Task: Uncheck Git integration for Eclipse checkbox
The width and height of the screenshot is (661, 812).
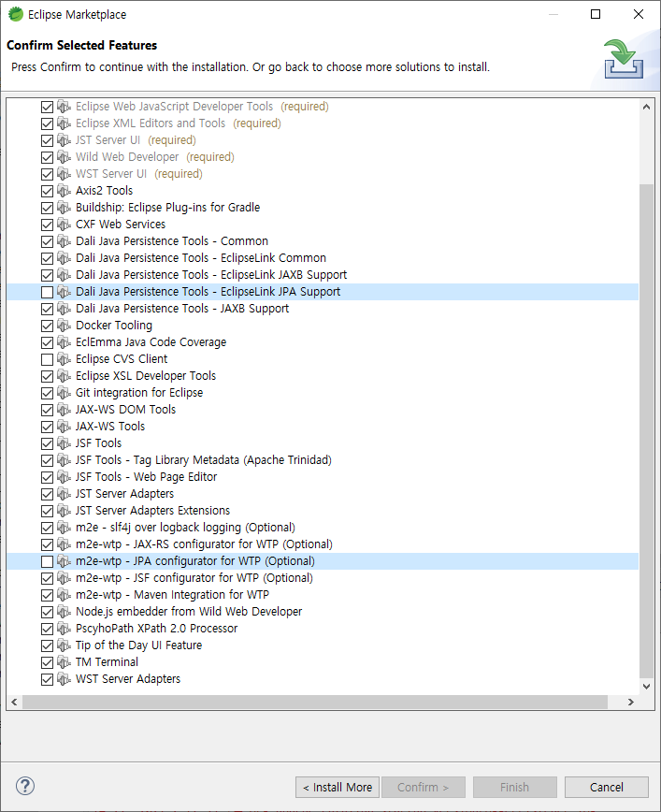Action: pyautogui.click(x=47, y=393)
